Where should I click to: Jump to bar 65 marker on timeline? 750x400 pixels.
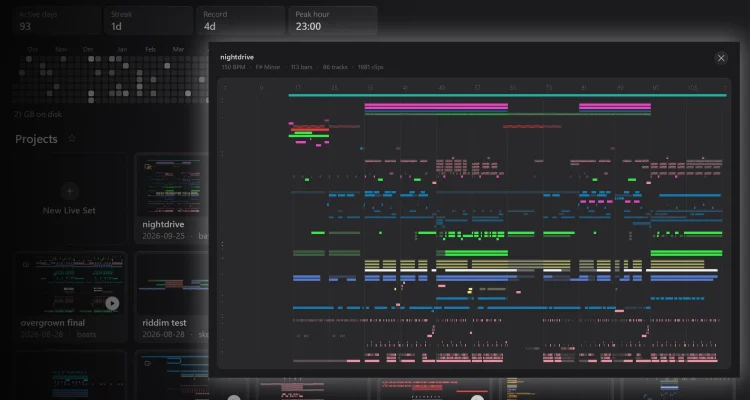513,88
